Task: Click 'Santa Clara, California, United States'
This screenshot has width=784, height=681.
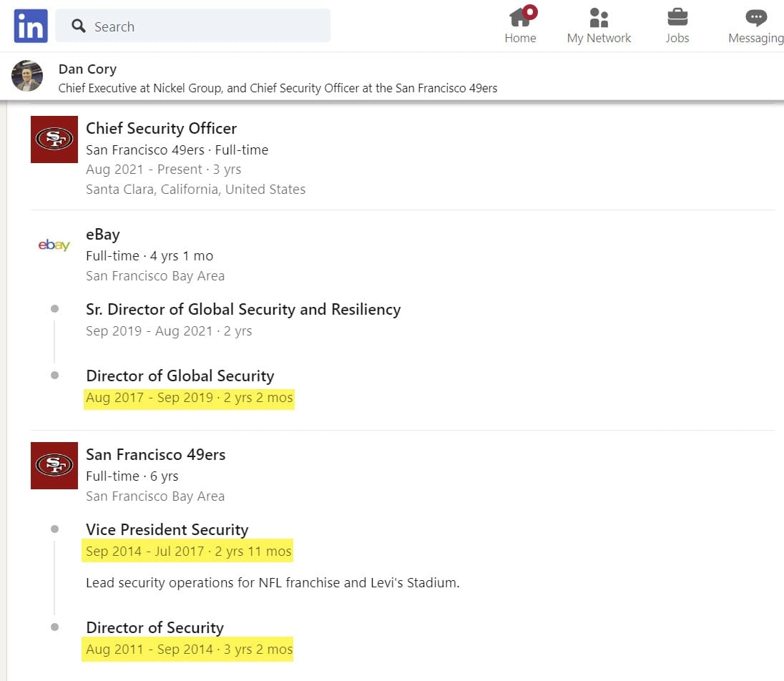Action: coord(195,190)
